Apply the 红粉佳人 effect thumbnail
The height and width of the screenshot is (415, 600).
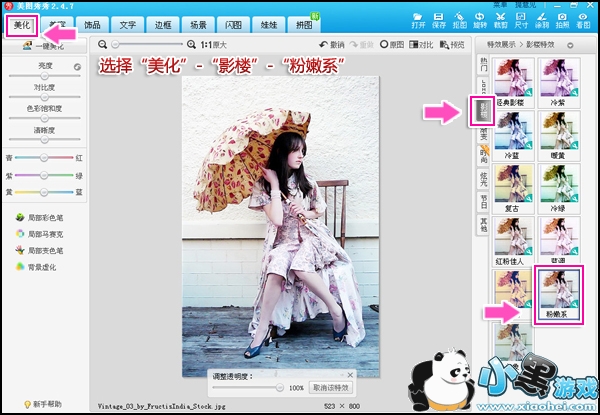click(x=514, y=241)
